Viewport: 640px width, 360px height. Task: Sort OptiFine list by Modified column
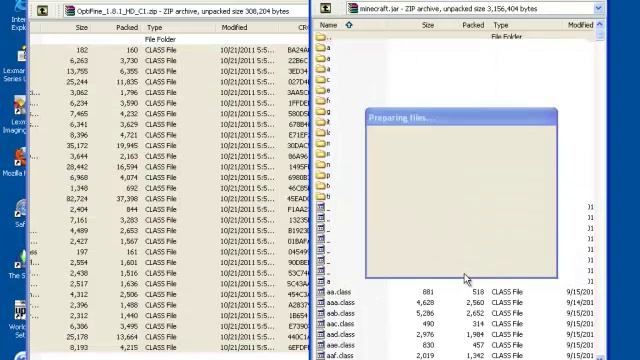point(234,28)
